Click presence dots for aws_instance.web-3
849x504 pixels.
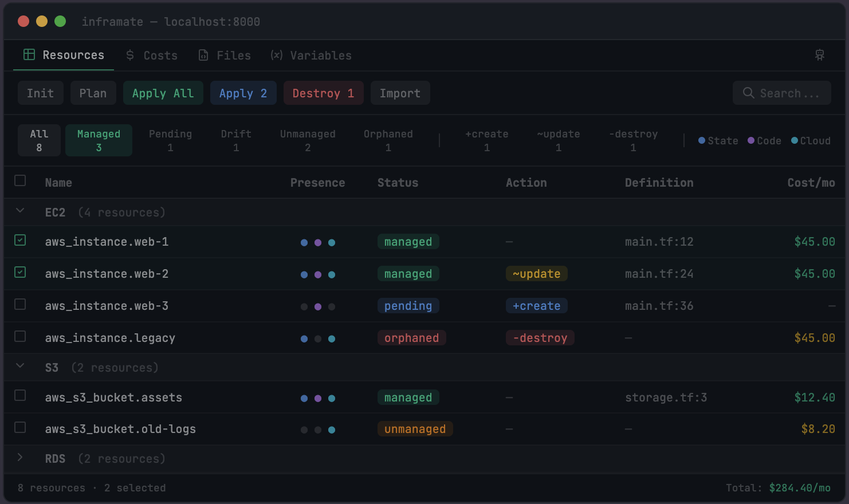pyautogui.click(x=318, y=307)
